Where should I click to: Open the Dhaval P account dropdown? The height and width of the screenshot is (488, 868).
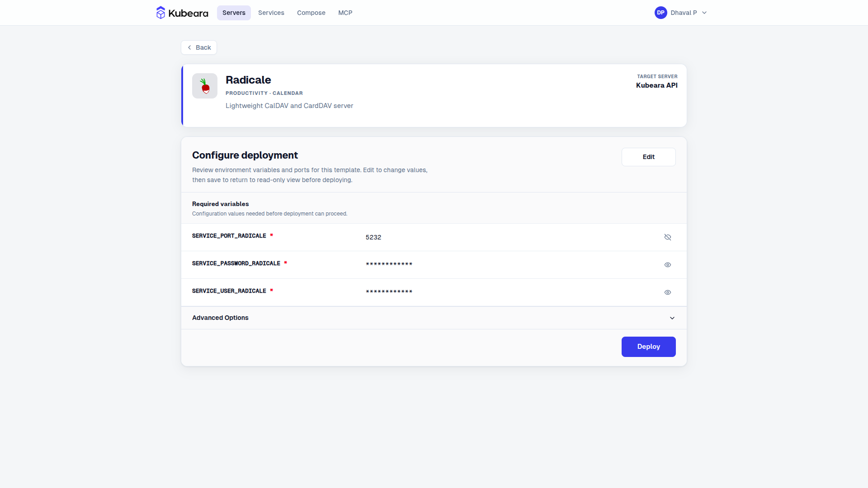[681, 13]
